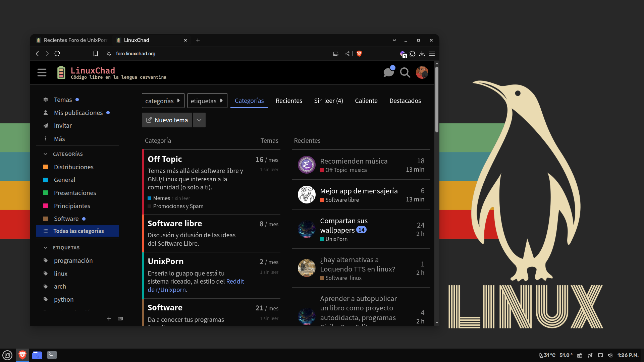The height and width of the screenshot is (362, 644).
Task: Open the categorías filter dropdown
Action: point(163,101)
